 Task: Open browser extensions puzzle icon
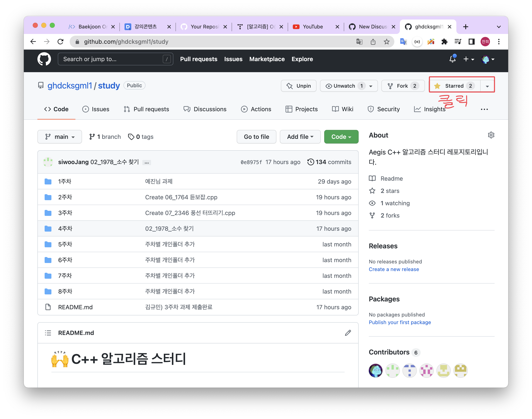tap(444, 42)
